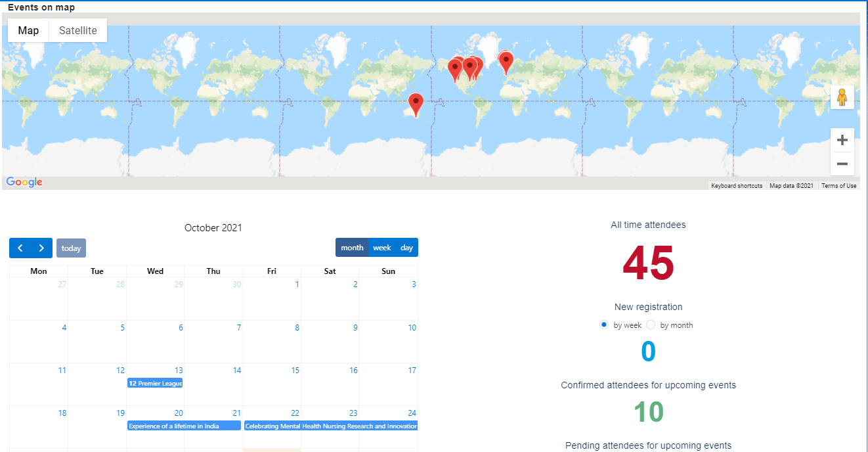
Task: Click October 18 date cell
Action: tap(39, 427)
